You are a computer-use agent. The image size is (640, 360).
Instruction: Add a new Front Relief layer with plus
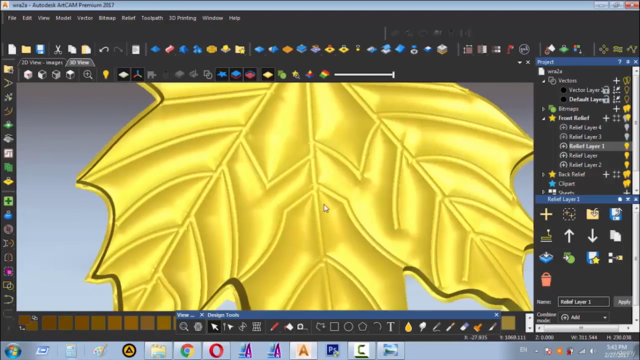click(x=606, y=118)
